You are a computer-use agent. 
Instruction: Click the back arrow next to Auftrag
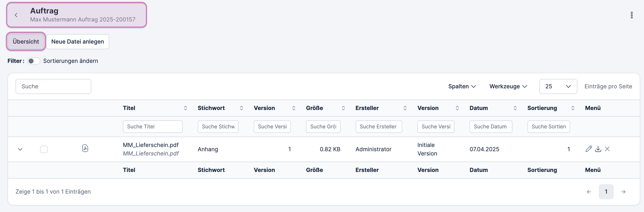16,15
